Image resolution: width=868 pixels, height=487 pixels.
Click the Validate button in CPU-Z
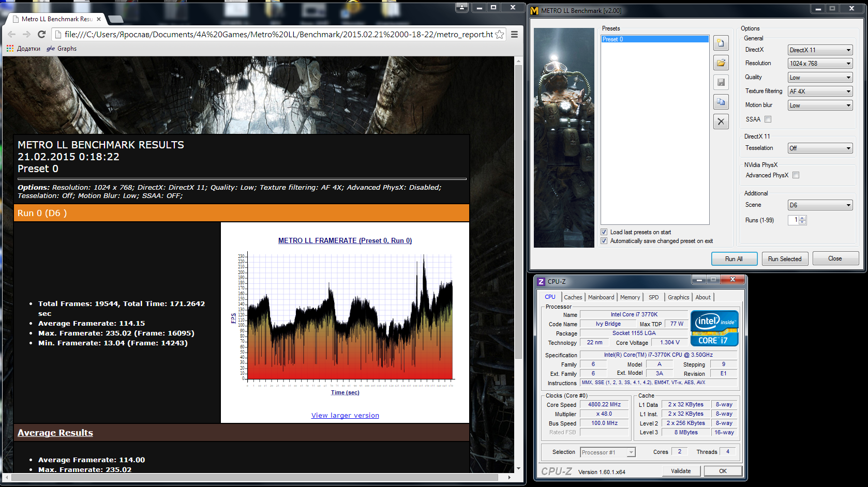coord(681,471)
